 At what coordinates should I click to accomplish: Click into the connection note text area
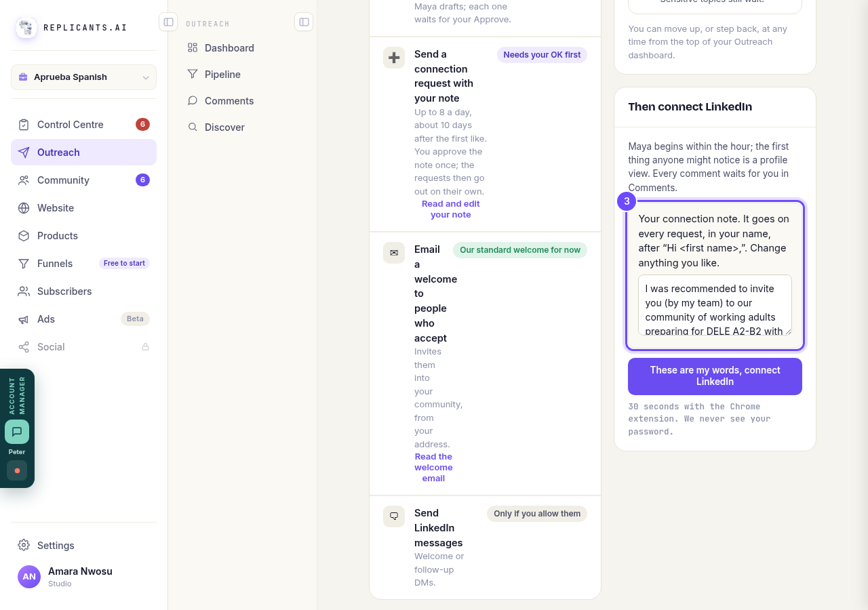click(x=715, y=305)
